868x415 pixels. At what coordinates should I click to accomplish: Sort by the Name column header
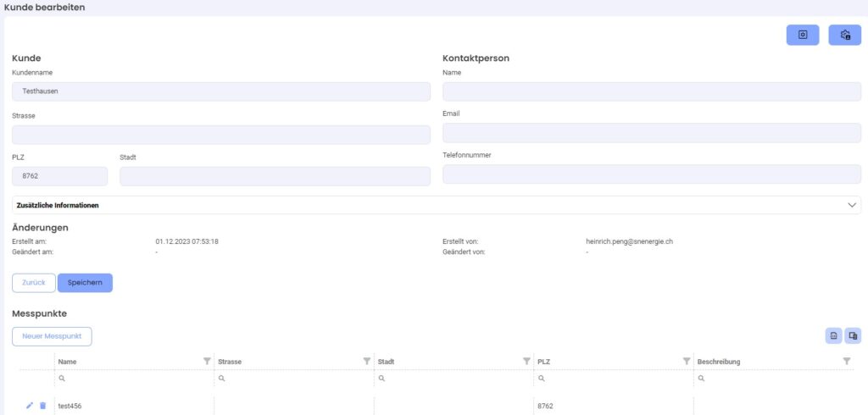pos(68,362)
